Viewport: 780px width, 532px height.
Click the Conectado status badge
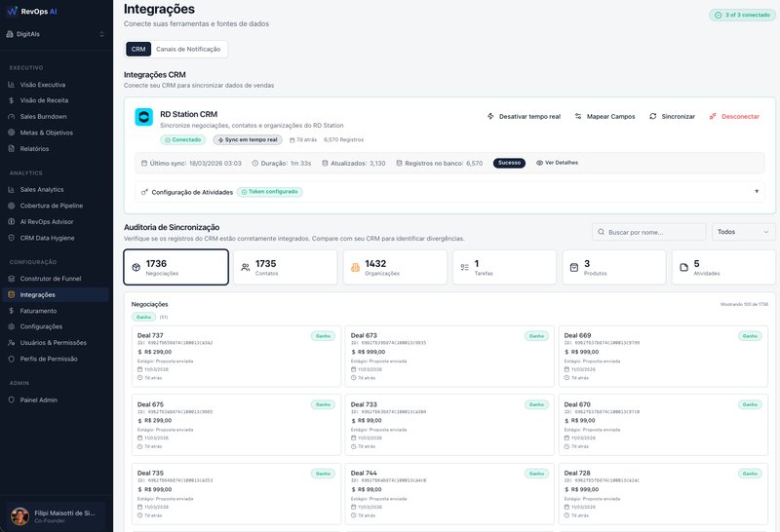[x=182, y=139]
